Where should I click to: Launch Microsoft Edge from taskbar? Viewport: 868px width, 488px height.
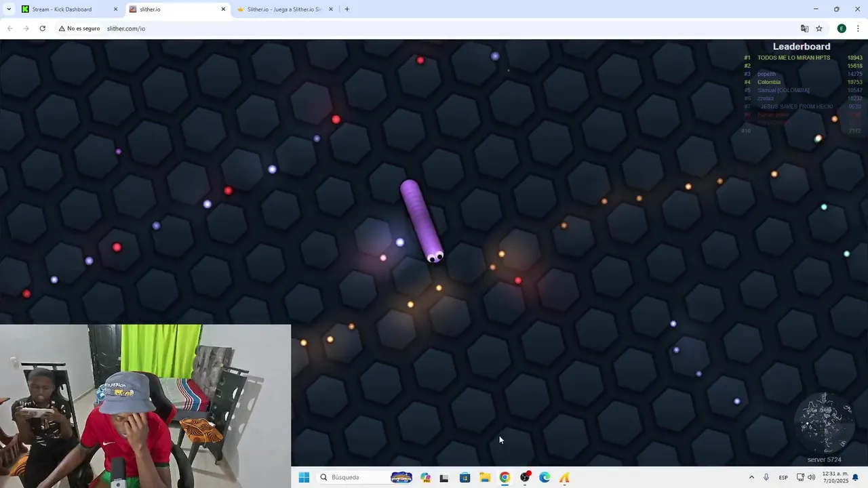(545, 477)
